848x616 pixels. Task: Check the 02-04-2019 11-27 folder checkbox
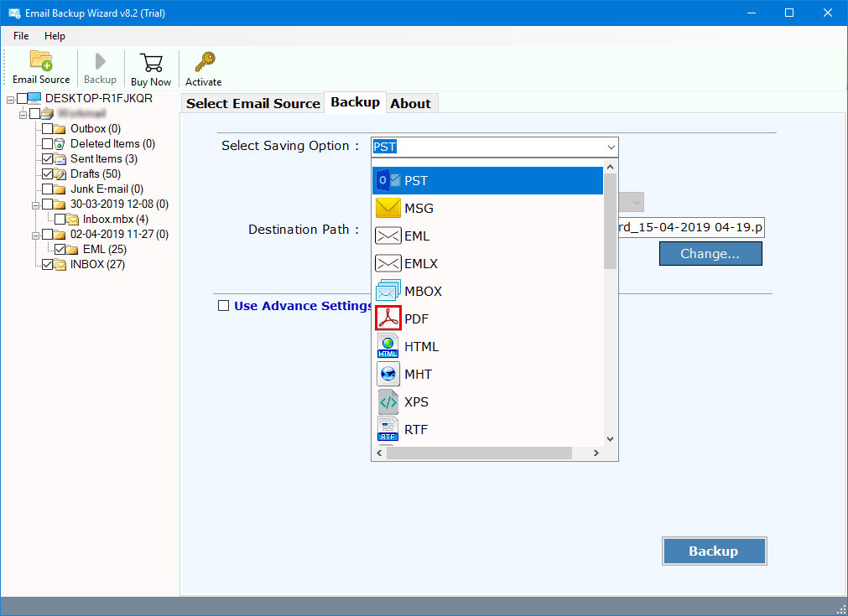tap(47, 235)
